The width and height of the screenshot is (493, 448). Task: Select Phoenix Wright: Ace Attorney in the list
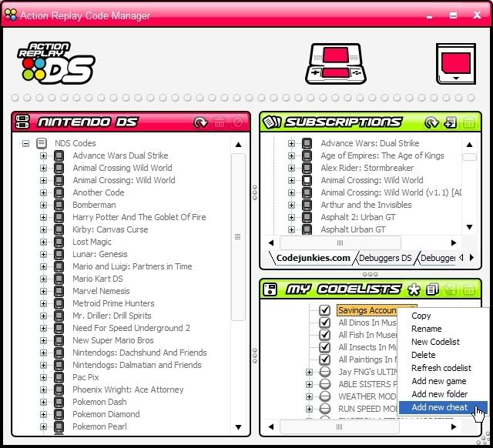128,389
